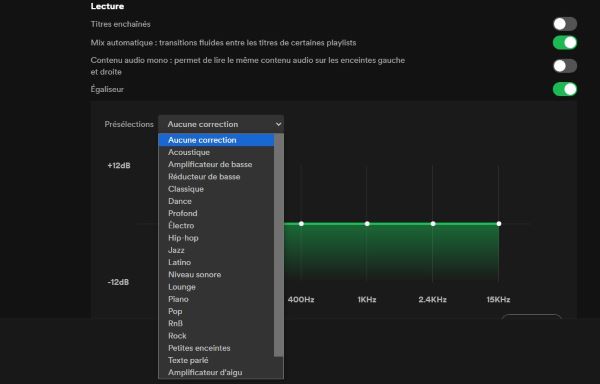Pick the Classique preset
Viewport: 600px width, 384px height.
tap(216, 189)
